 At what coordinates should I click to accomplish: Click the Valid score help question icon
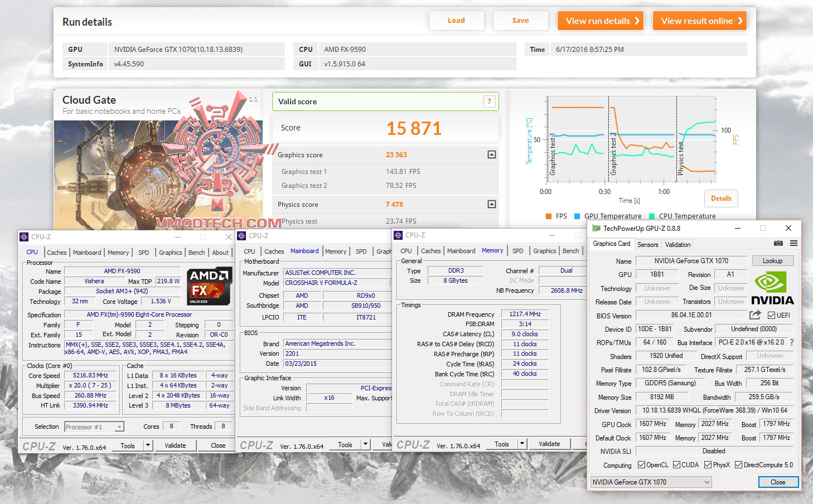pos(490,101)
